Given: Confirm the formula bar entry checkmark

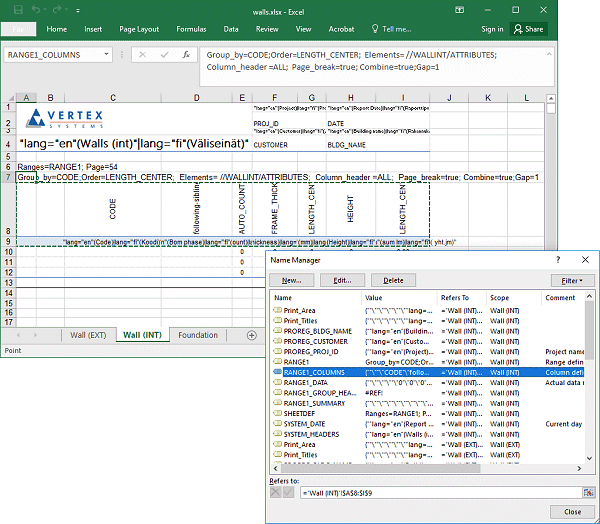Looking at the screenshot, I should pyautogui.click(x=165, y=55).
